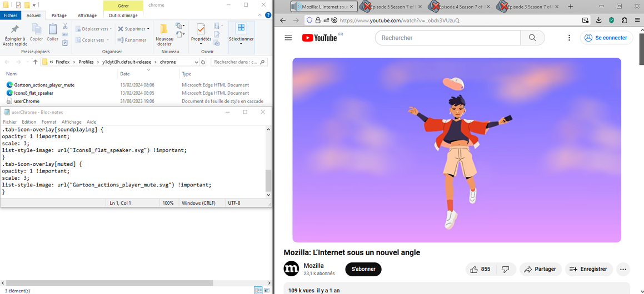644x294 pixels.
Task: Like the video with thumbs-up icon
Action: 474,269
